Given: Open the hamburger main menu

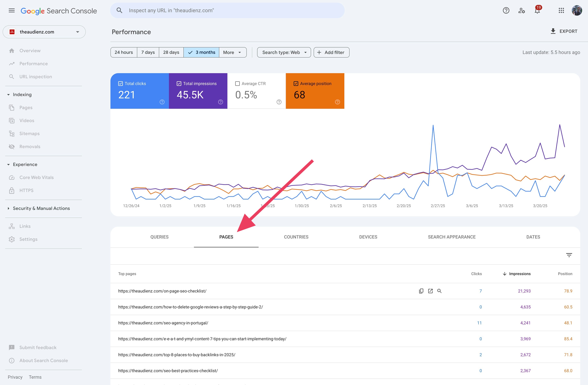Looking at the screenshot, I should (12, 11).
